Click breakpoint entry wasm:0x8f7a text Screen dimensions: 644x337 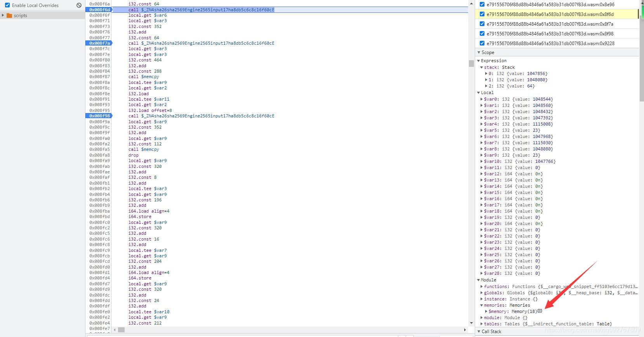[x=550, y=24]
